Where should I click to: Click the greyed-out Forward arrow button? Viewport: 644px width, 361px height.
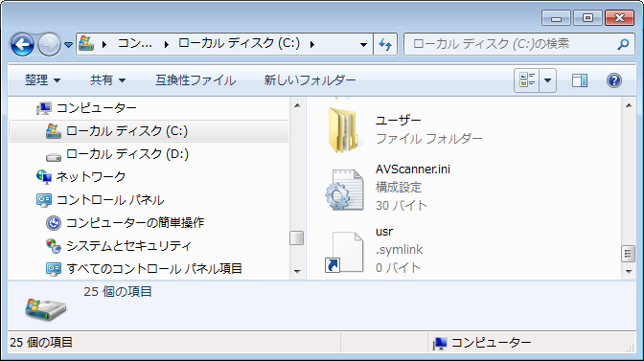(49, 44)
